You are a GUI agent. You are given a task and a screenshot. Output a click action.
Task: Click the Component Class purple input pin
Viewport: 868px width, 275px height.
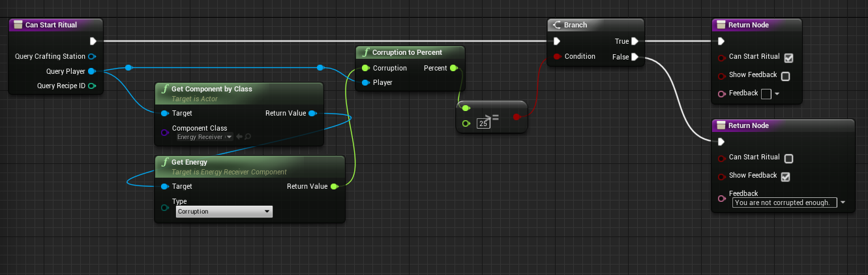(x=164, y=133)
